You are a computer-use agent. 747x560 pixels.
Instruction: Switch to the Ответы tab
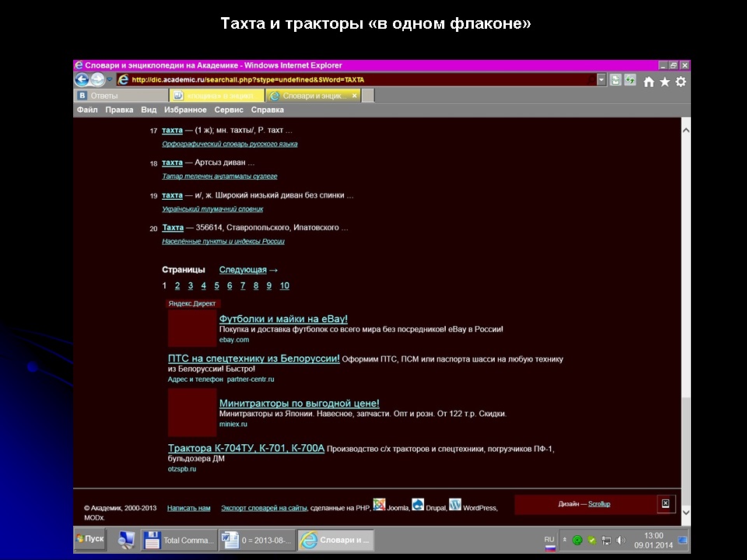[121, 95]
